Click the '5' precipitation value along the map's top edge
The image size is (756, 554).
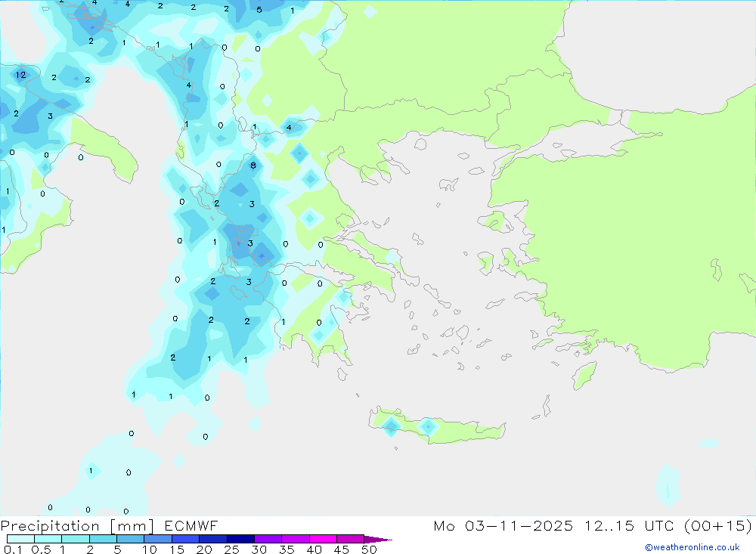click(259, 10)
